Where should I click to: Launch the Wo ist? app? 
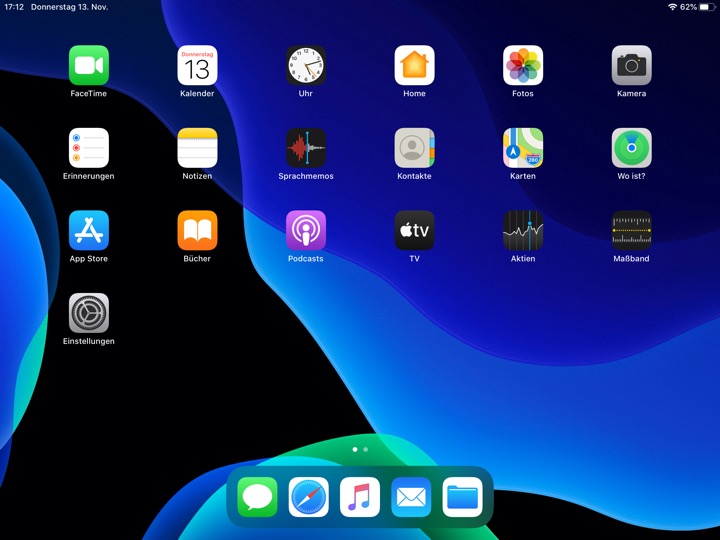click(x=631, y=148)
